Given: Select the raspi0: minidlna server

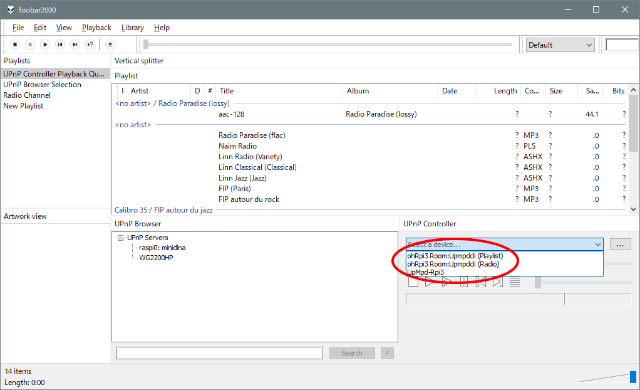Looking at the screenshot, I should [162, 248].
